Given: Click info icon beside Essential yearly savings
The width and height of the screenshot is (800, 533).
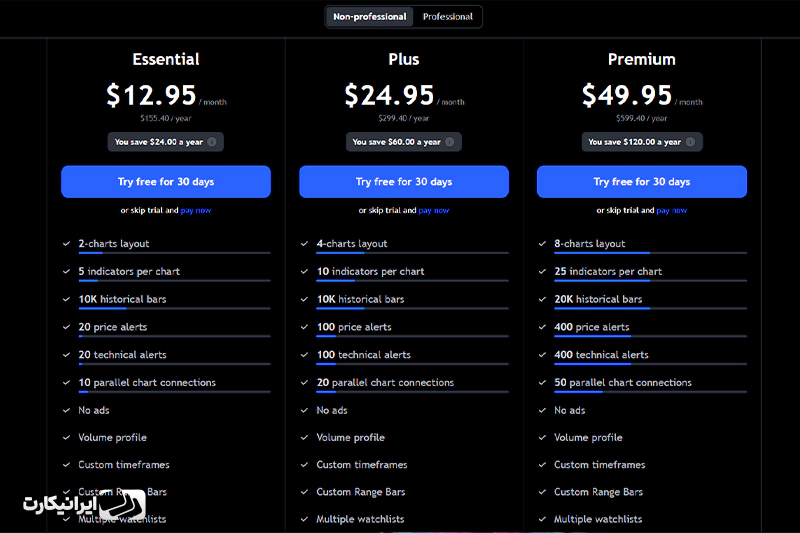Looking at the screenshot, I should (x=212, y=142).
